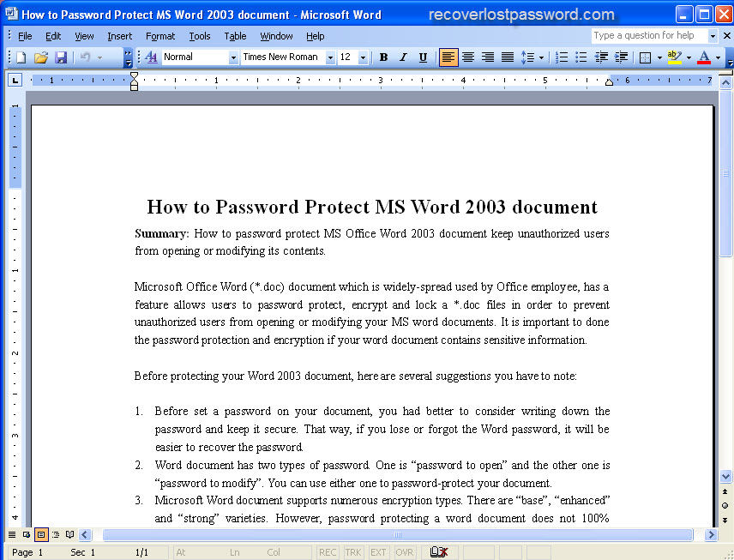
Task: Justify the paragraph text
Action: point(508,57)
